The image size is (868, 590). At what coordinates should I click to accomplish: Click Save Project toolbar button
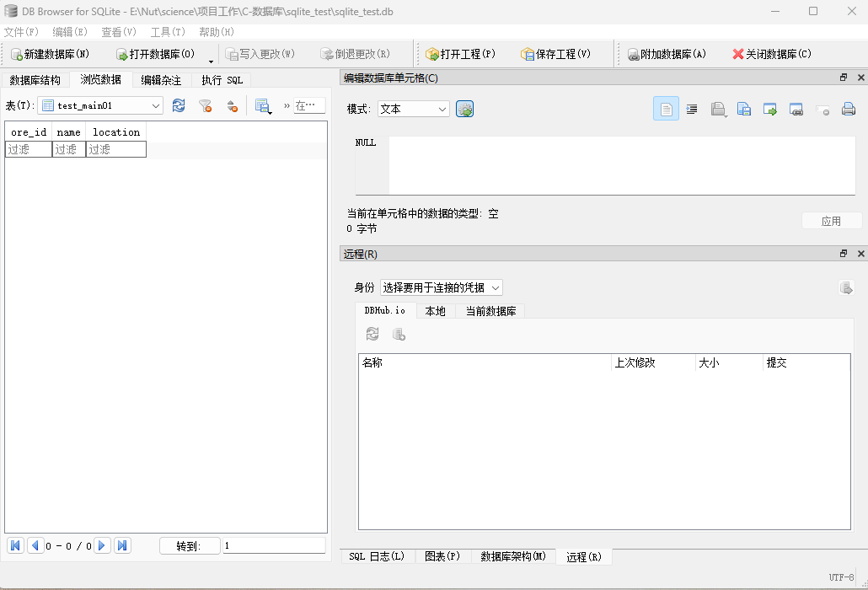[x=556, y=54]
